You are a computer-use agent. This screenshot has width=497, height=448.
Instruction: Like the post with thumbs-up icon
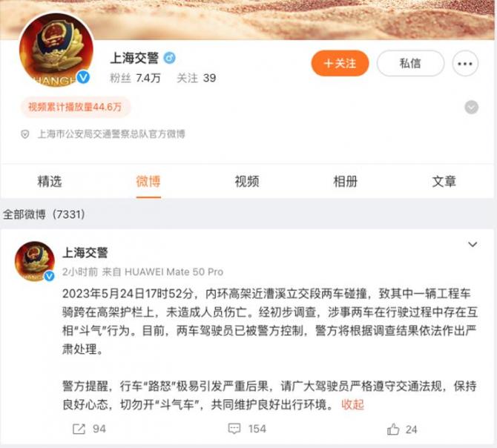pos(393,429)
